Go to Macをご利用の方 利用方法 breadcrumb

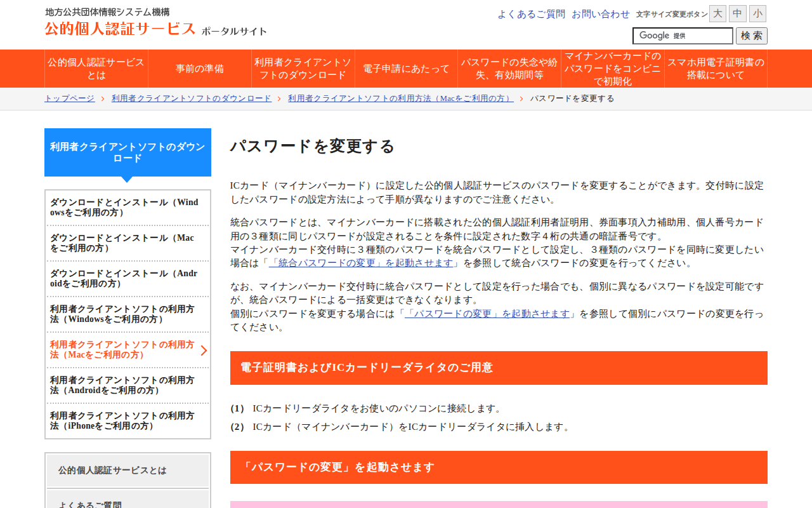(401, 98)
